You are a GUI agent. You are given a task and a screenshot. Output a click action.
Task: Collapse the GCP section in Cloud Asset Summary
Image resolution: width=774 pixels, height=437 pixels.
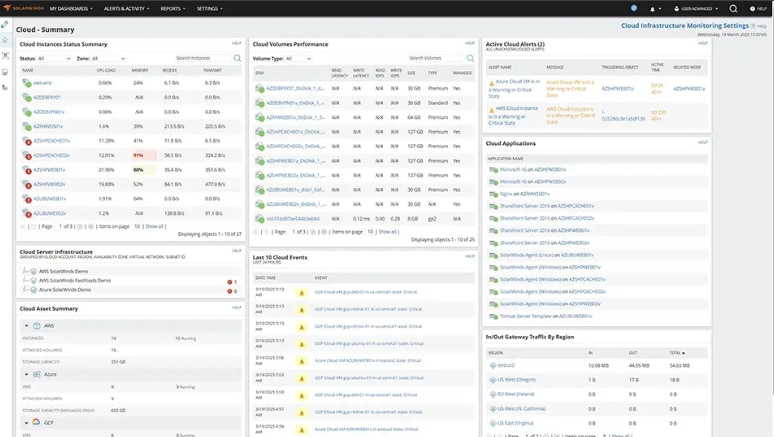pyautogui.click(x=26, y=423)
